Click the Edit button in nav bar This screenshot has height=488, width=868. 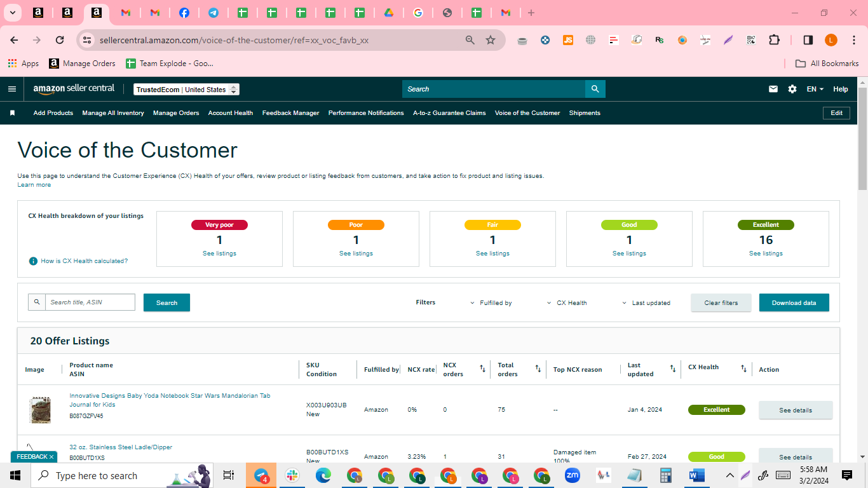pyautogui.click(x=836, y=113)
